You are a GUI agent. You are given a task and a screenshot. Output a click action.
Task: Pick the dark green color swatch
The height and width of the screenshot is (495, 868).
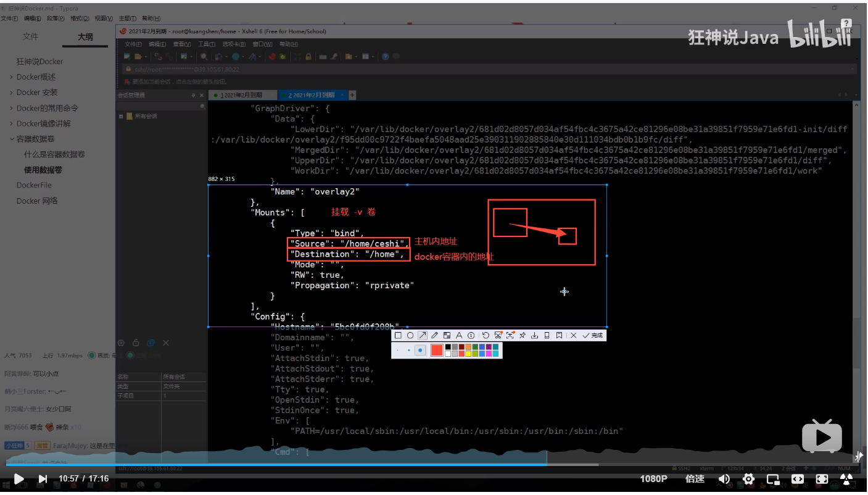coord(475,347)
